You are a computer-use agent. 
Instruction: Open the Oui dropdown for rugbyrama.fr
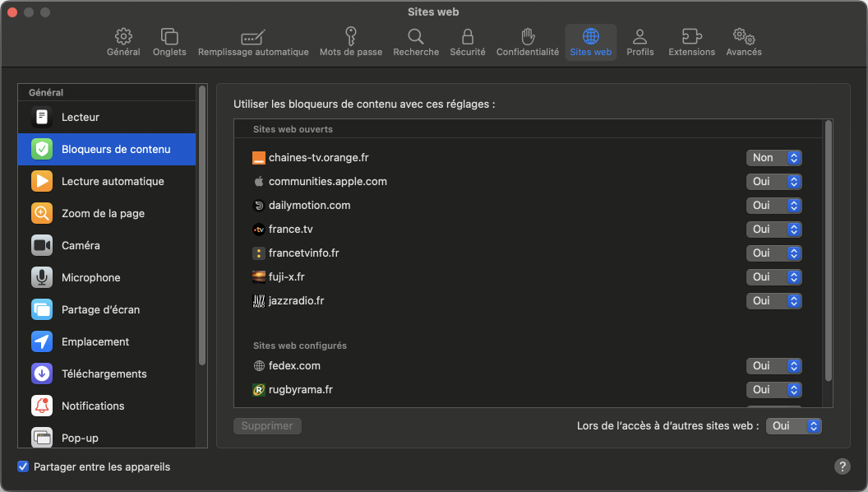coord(774,390)
